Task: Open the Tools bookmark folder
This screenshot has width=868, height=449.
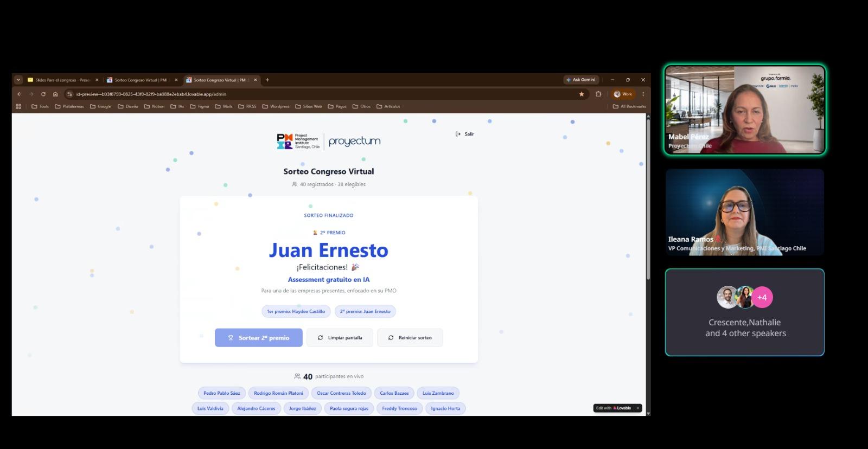Action: tap(40, 106)
